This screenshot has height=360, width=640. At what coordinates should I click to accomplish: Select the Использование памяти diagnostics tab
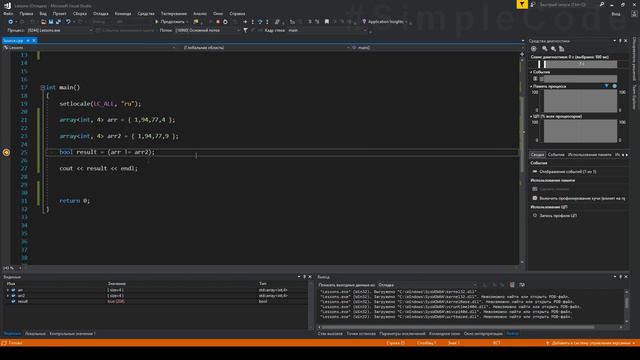pos(590,155)
